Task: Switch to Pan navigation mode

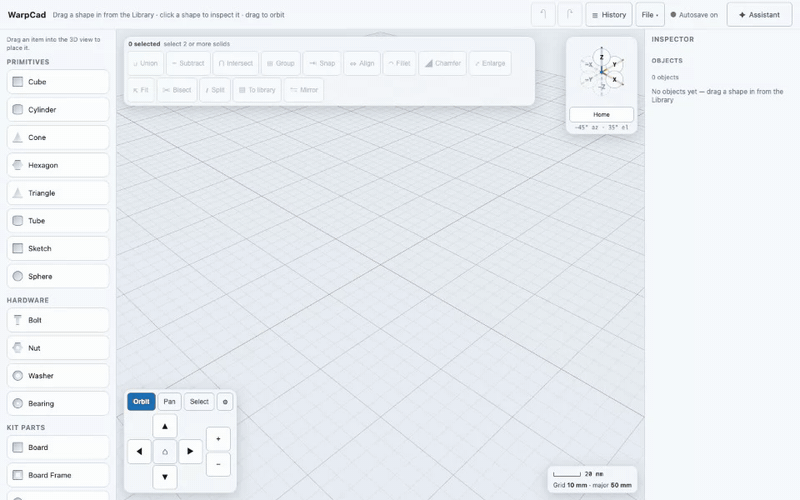Action: 169,402
